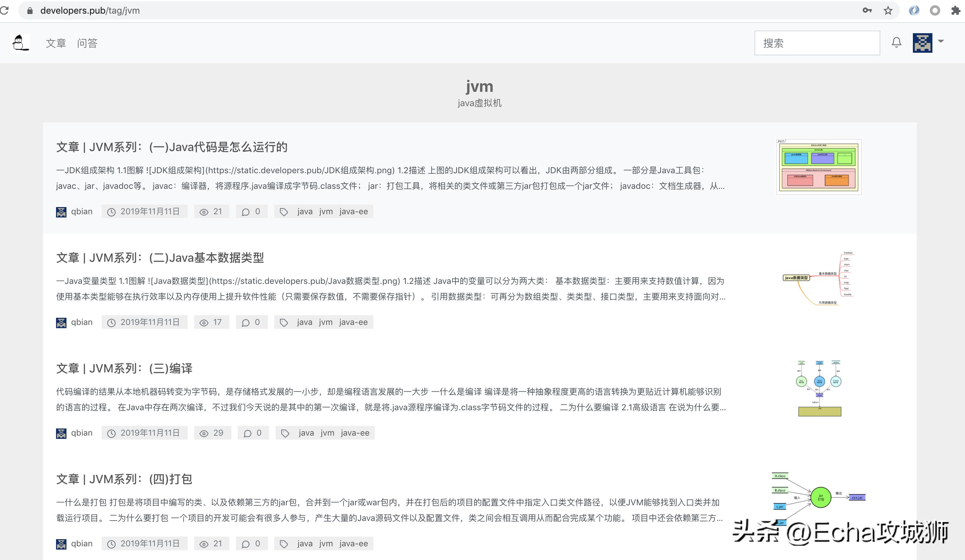
Task: Bookmark the page via the star icon
Action: 888,10
